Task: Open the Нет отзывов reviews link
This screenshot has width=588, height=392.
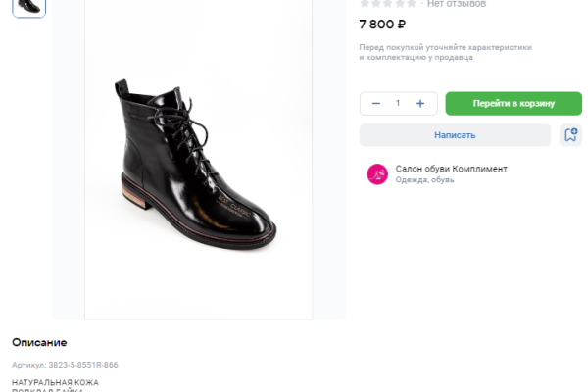Action: click(x=456, y=4)
